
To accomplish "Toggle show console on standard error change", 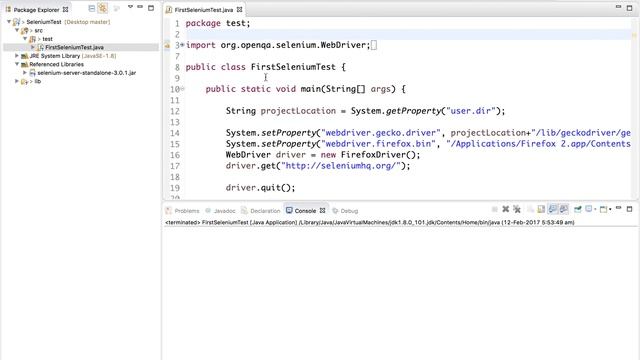I will point(564,209).
